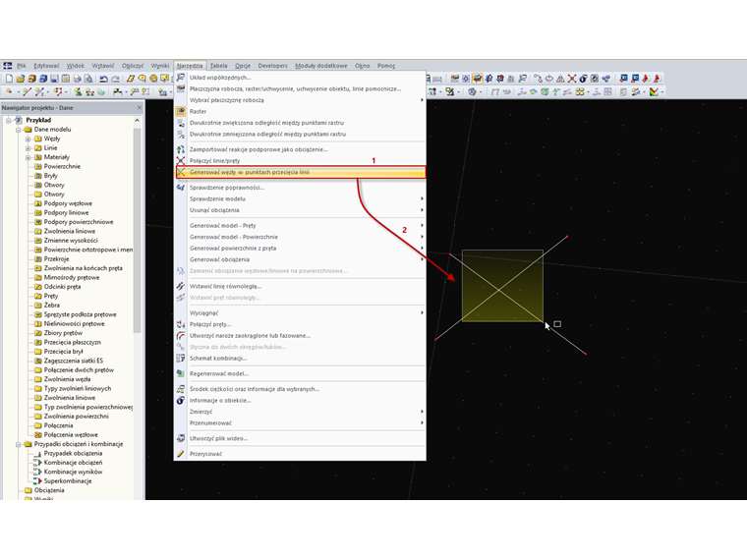Select Superkombinacje in the navigator tree
This screenshot has width=747, height=560.
point(68,481)
